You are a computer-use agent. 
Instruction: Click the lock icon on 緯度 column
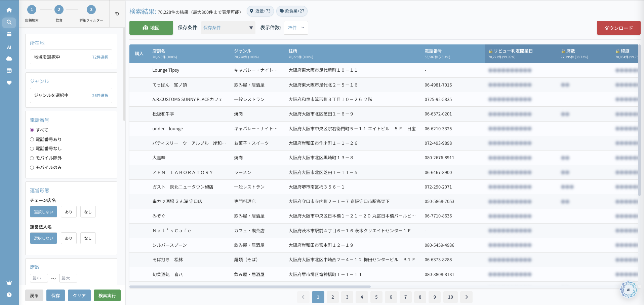tap(617, 51)
